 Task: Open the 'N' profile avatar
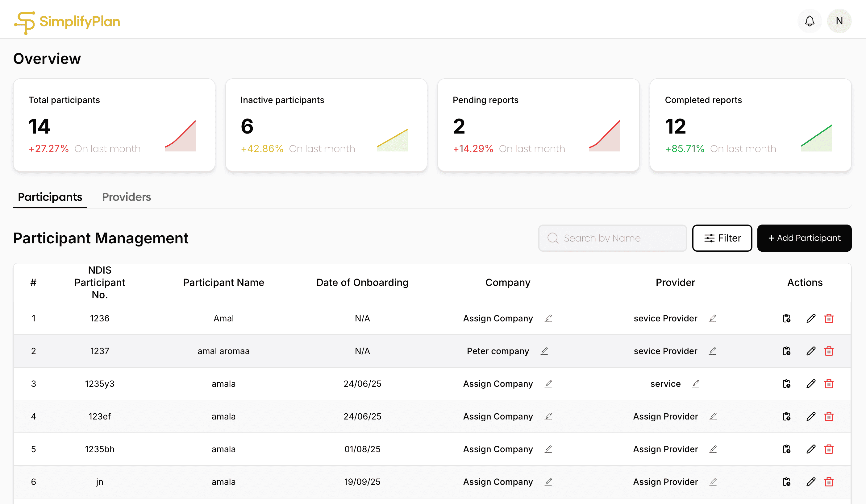coord(839,21)
